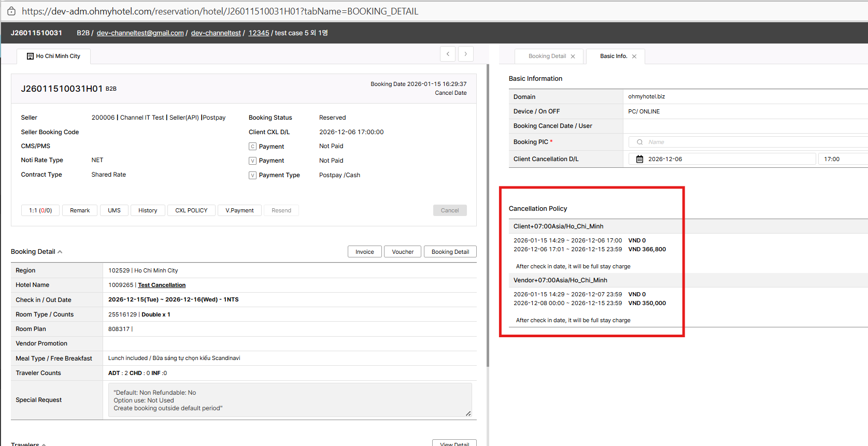The image size is (868, 446).
Task: Click the search icon in Booking PIC field
Action: pyautogui.click(x=640, y=142)
